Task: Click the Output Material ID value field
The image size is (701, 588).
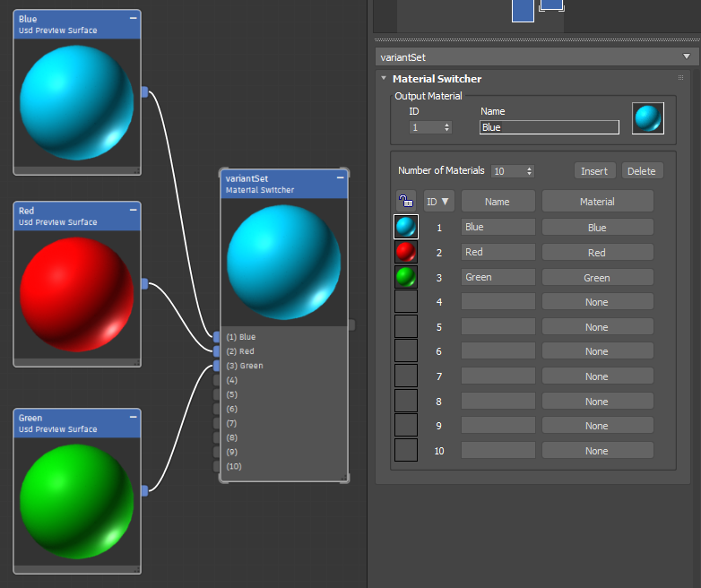Action: [426, 127]
